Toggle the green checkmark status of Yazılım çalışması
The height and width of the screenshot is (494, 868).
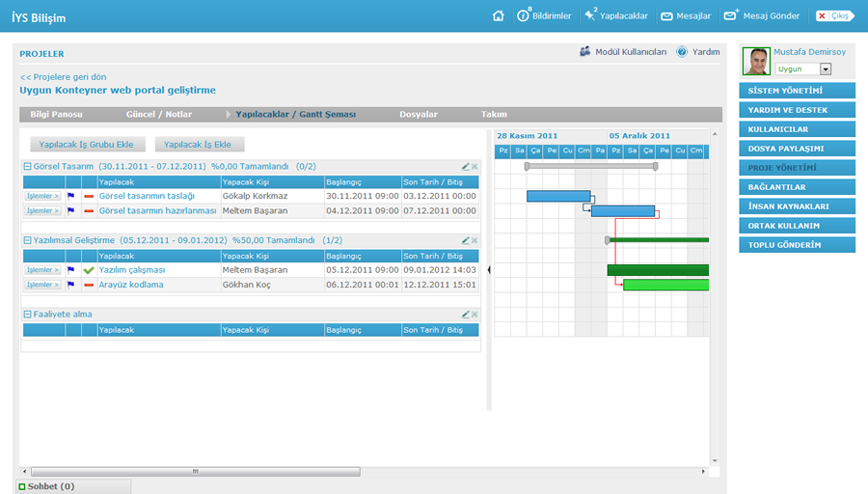89,270
